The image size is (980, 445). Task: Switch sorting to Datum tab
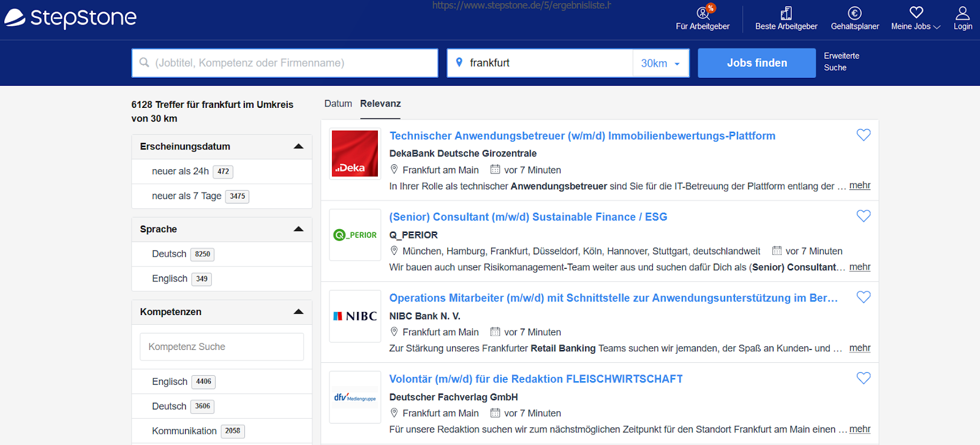pyautogui.click(x=338, y=104)
